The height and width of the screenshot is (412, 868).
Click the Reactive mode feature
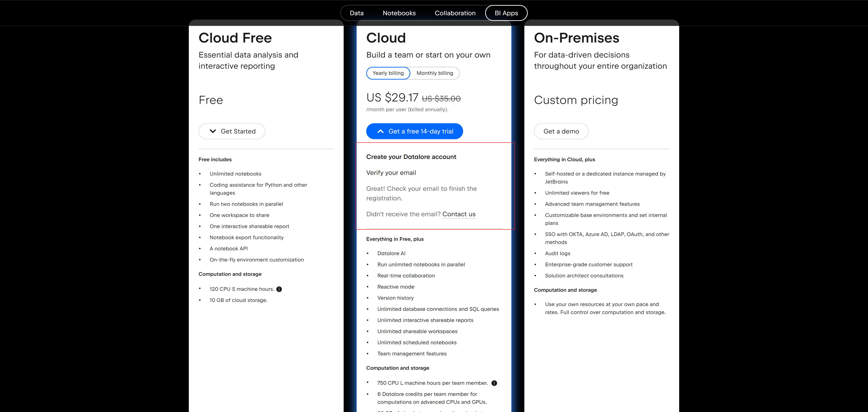click(x=396, y=287)
